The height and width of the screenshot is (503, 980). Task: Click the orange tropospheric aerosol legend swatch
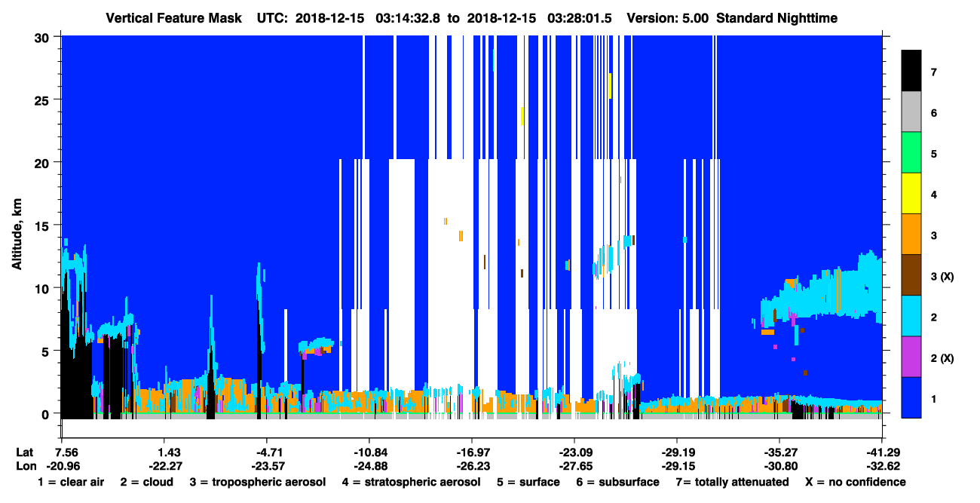[911, 234]
